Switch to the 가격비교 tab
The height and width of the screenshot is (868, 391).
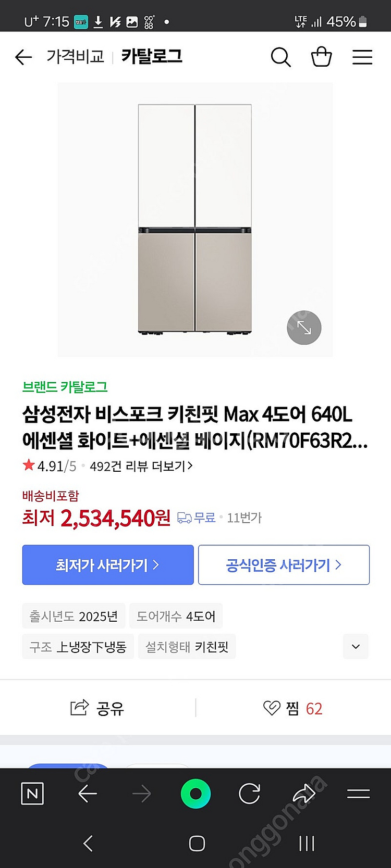click(75, 56)
